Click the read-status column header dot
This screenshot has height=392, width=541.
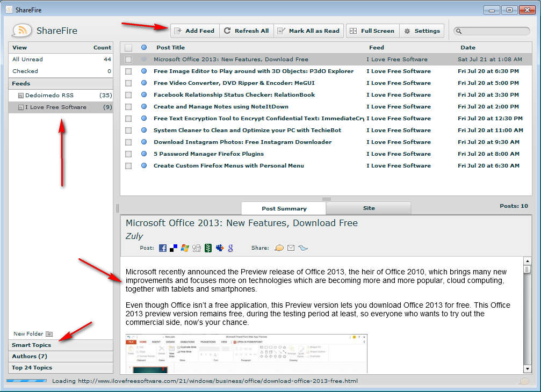click(x=144, y=47)
